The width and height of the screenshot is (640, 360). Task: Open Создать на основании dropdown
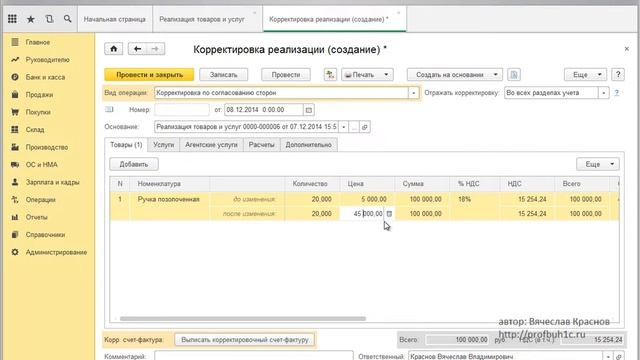click(455, 75)
